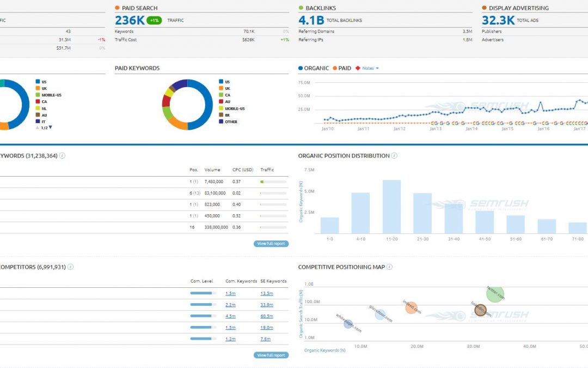588x368 pixels.
Task: Click the Traffic Cost label under Paid Search
Action: 126,40
